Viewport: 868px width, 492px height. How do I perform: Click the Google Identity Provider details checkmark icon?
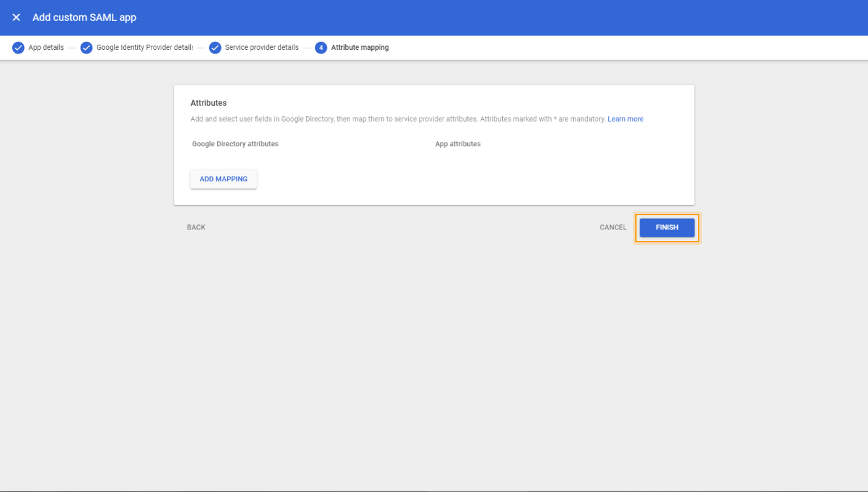click(87, 47)
